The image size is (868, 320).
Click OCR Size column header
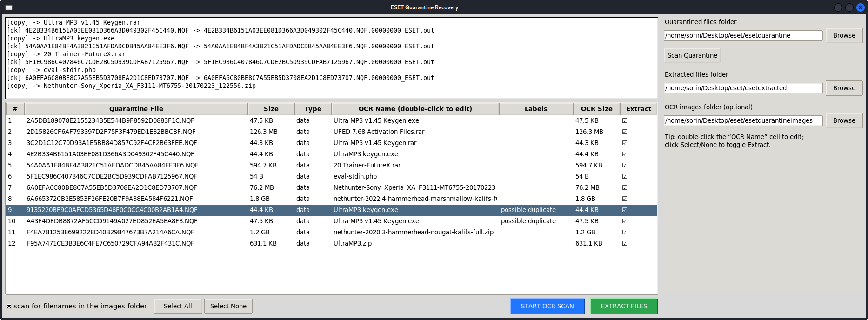[597, 109]
